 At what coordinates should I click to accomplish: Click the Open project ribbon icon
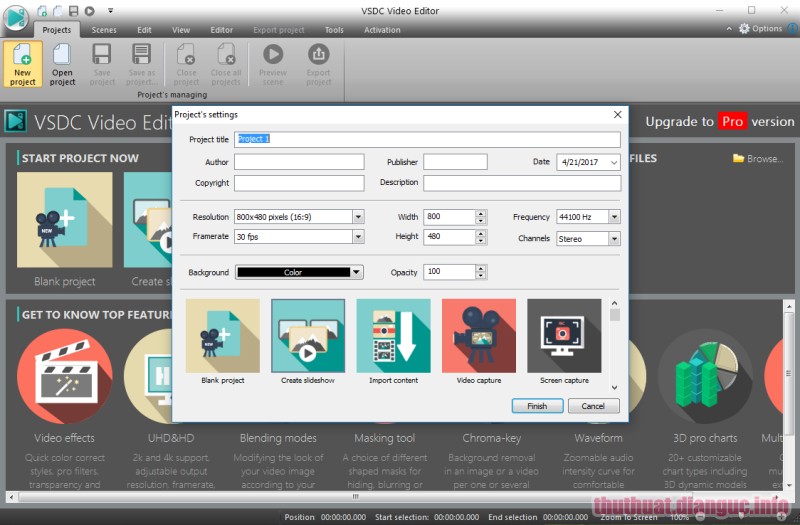[62, 64]
